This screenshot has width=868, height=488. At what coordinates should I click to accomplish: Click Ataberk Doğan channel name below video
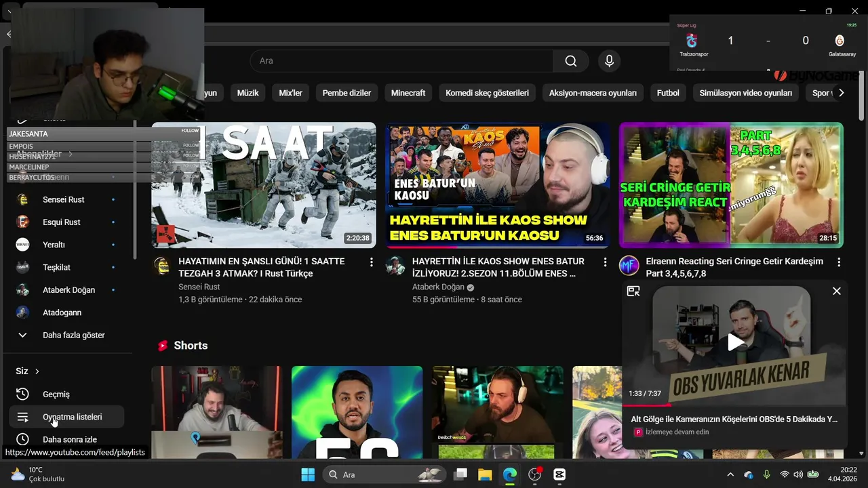tap(438, 287)
